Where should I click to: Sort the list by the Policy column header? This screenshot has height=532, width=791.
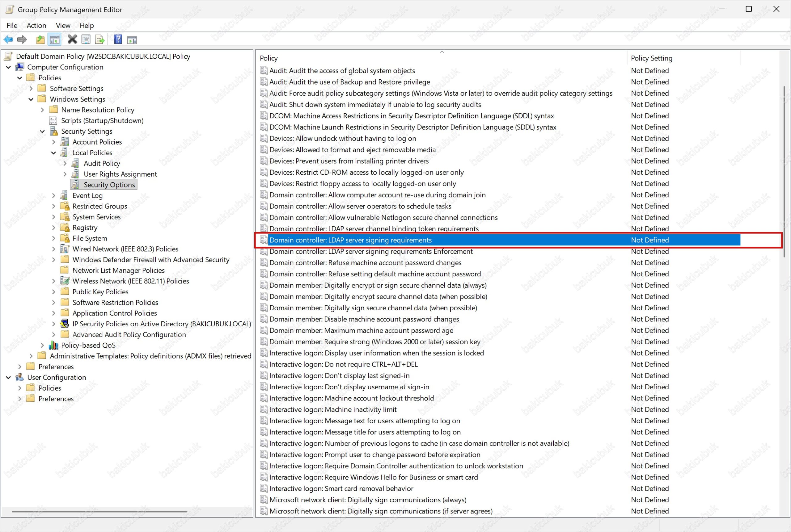click(442, 58)
